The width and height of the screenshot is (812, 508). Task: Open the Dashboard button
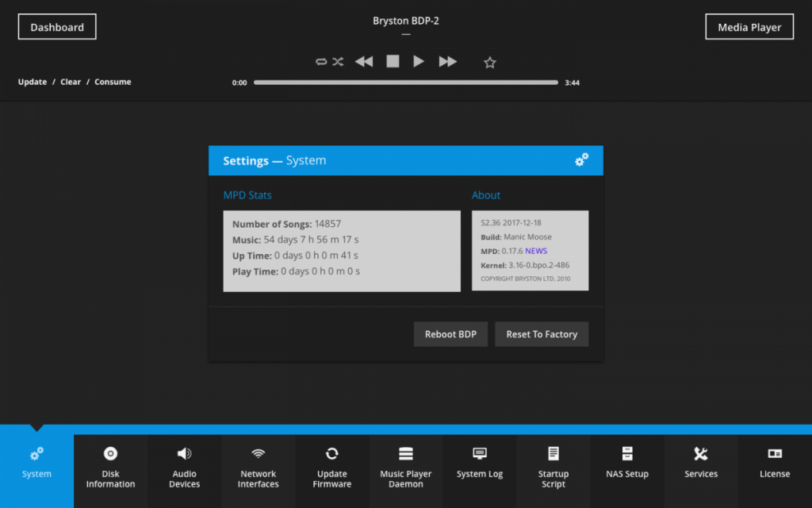click(x=57, y=27)
